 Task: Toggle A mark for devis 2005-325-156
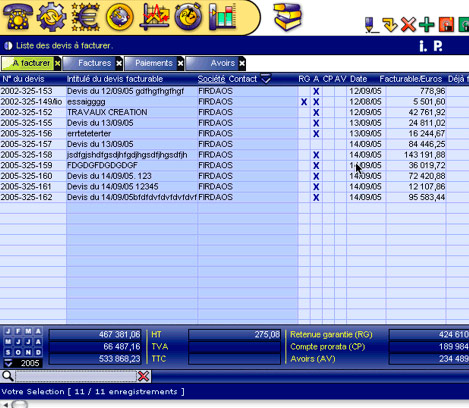pyautogui.click(x=316, y=134)
